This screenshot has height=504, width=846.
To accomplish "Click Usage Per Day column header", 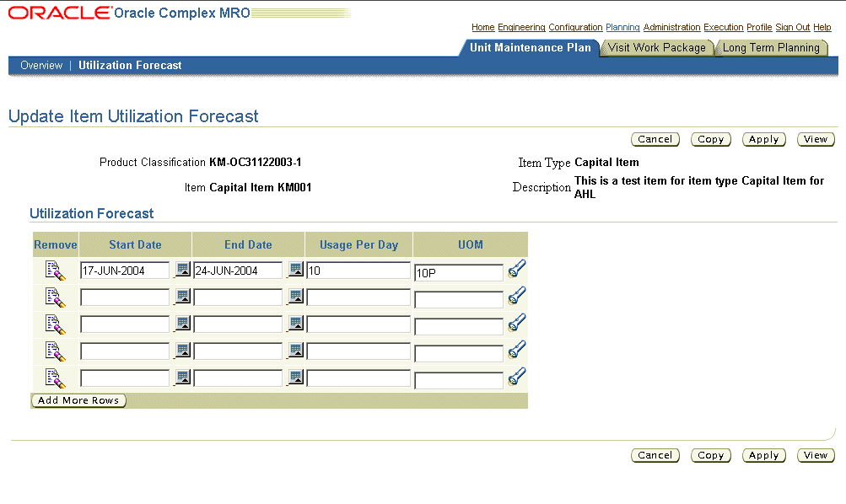I will click(358, 244).
